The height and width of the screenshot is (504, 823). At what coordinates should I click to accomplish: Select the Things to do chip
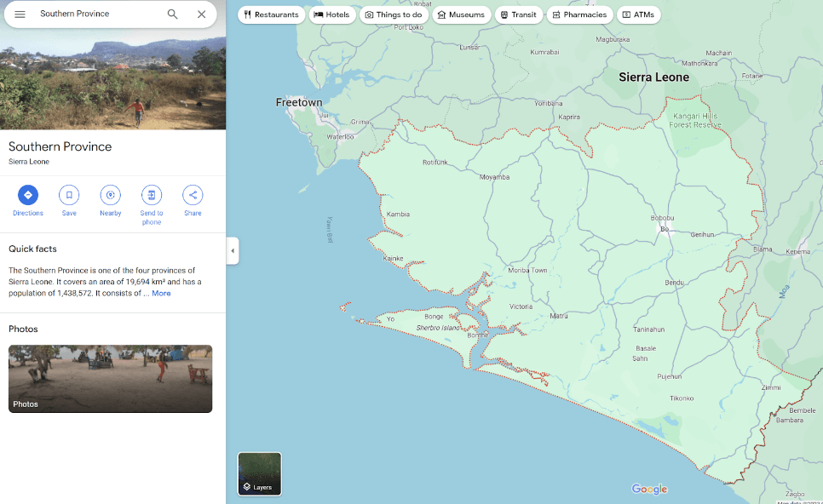coord(394,14)
